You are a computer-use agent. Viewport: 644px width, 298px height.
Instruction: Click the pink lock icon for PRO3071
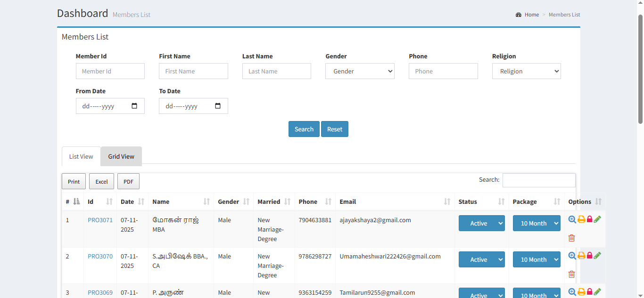pyautogui.click(x=589, y=219)
